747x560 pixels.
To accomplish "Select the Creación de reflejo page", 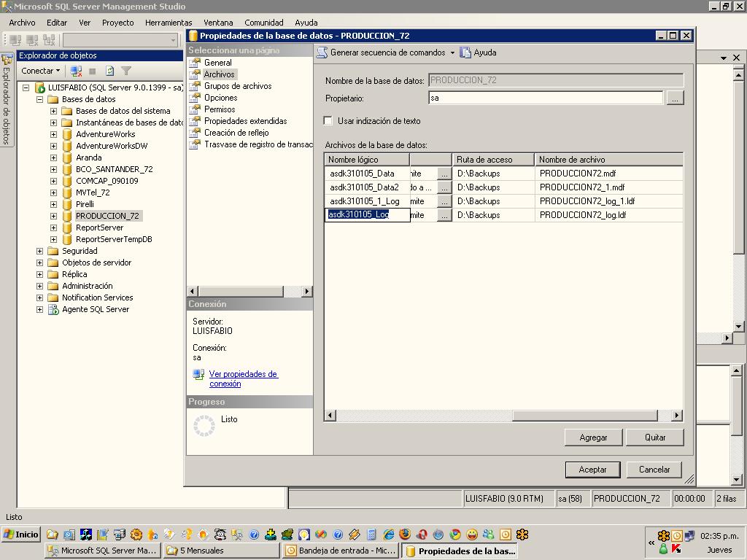I will pyautogui.click(x=236, y=133).
